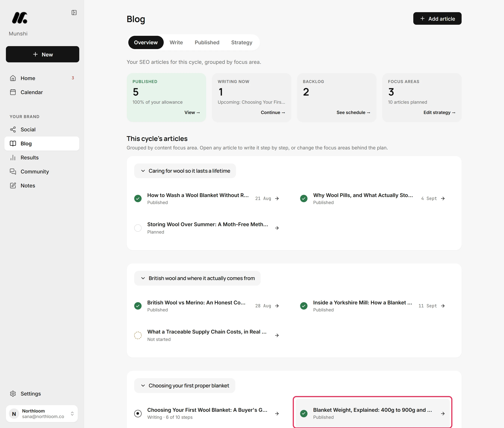Click Edit strategy on Focus Areas card
The image size is (504, 428).
439,112
